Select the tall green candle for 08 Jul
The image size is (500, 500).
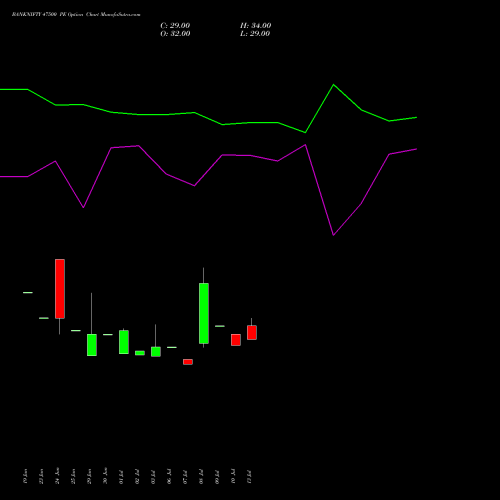pos(204,313)
